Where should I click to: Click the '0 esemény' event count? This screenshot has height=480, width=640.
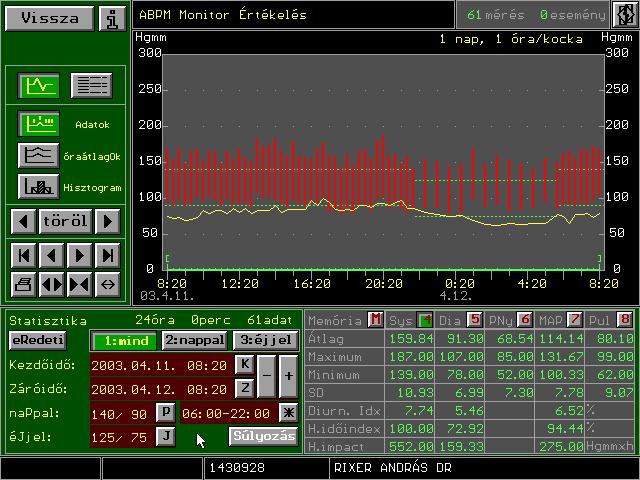[573, 15]
